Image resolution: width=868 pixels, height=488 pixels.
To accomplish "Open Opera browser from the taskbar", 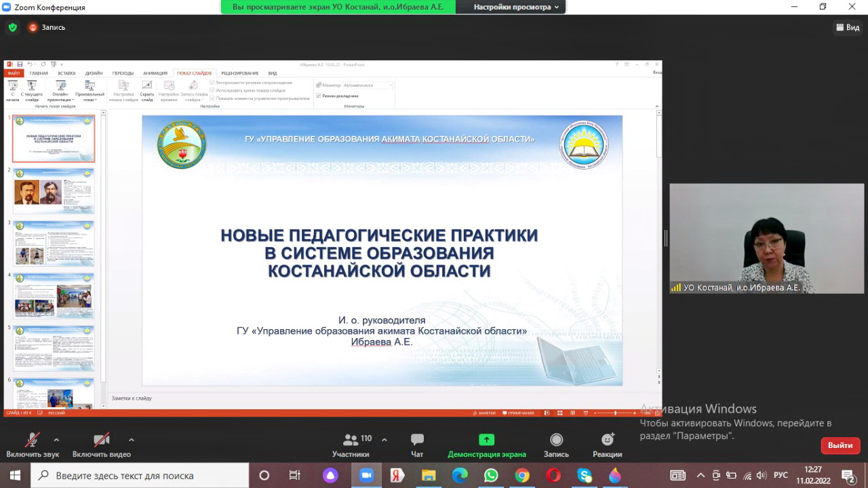I will point(553,475).
